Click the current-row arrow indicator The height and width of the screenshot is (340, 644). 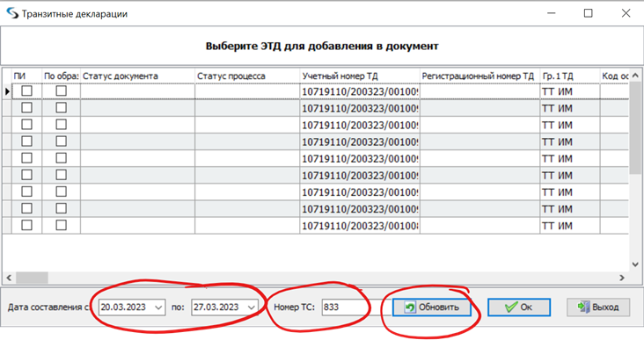coord(7,91)
